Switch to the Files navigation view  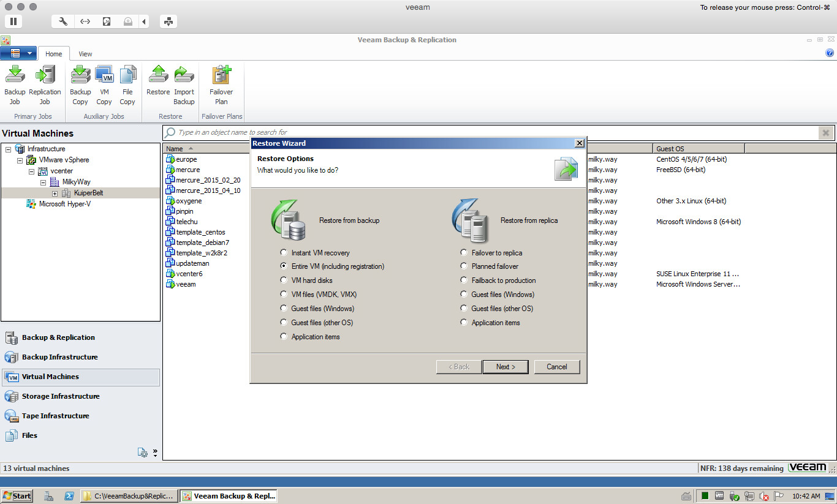click(x=80, y=435)
